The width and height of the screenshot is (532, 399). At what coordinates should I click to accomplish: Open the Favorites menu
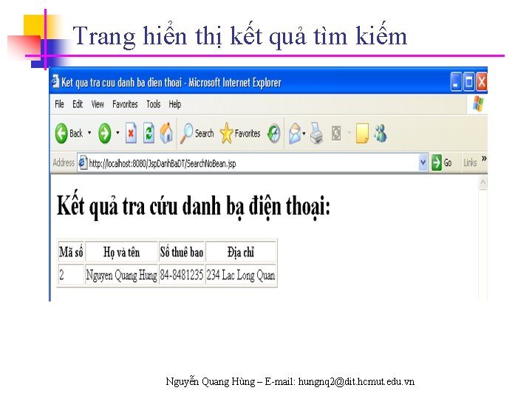pos(125,104)
